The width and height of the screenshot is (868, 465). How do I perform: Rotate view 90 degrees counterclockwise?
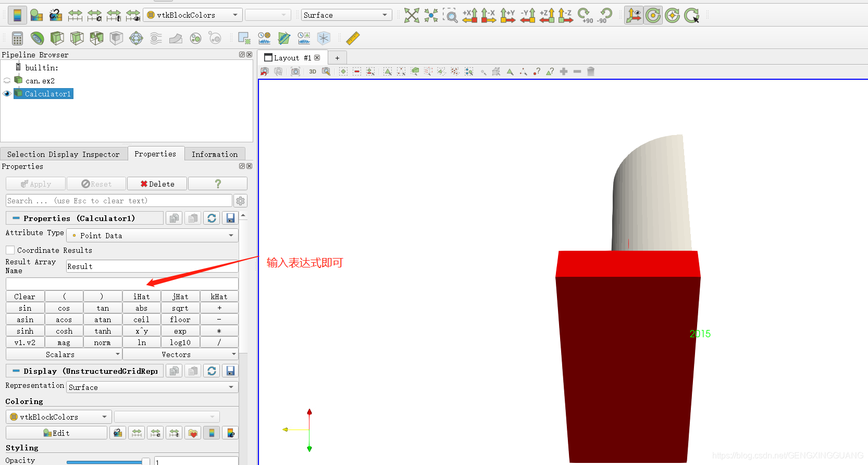(604, 15)
